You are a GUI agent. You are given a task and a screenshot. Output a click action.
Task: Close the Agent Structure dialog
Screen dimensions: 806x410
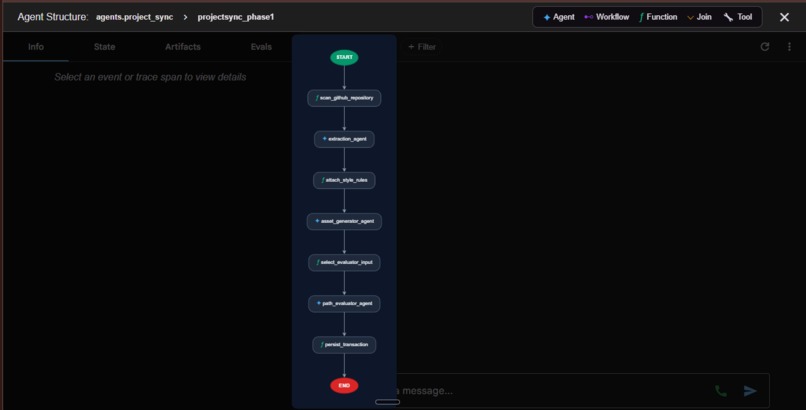(784, 17)
